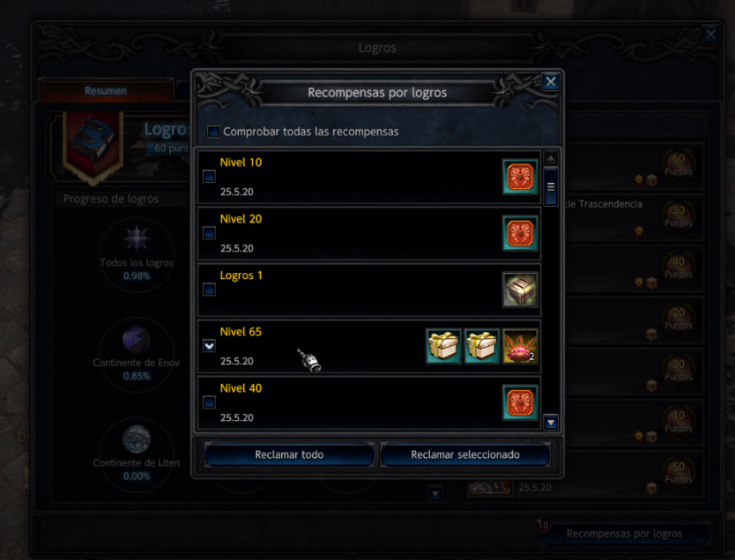Click the first gift box in Nivel 65
Screen dimensions: 735x560
click(x=444, y=346)
